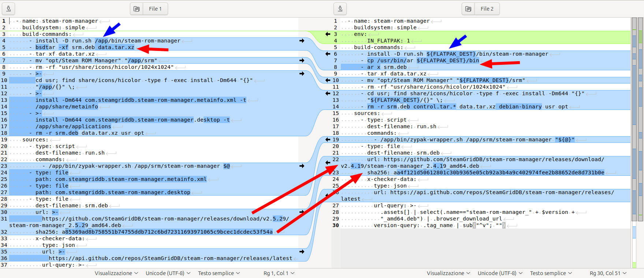Place cursor on left line 19 sources text
The height and width of the screenshot is (278, 644).
tap(35, 140)
